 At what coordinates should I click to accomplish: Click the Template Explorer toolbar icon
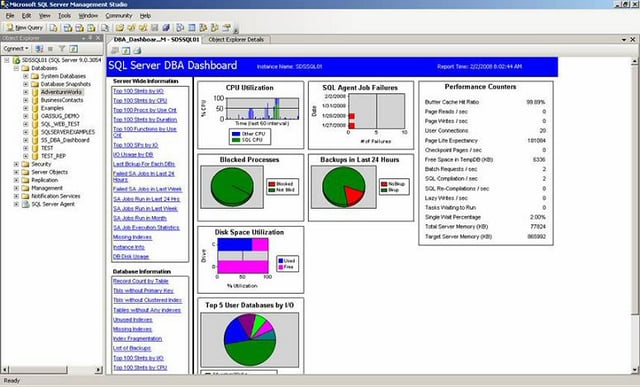pos(215,28)
